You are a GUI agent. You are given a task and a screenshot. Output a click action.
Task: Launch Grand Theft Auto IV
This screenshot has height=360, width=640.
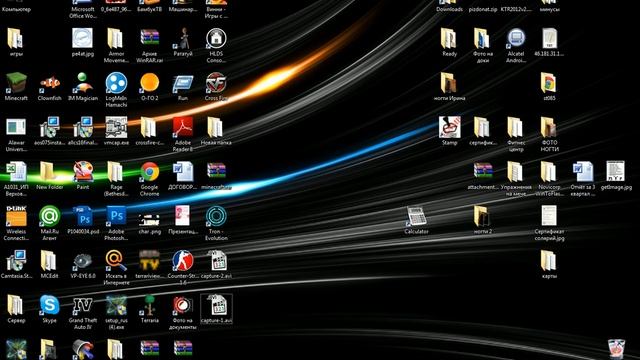click(x=83, y=305)
